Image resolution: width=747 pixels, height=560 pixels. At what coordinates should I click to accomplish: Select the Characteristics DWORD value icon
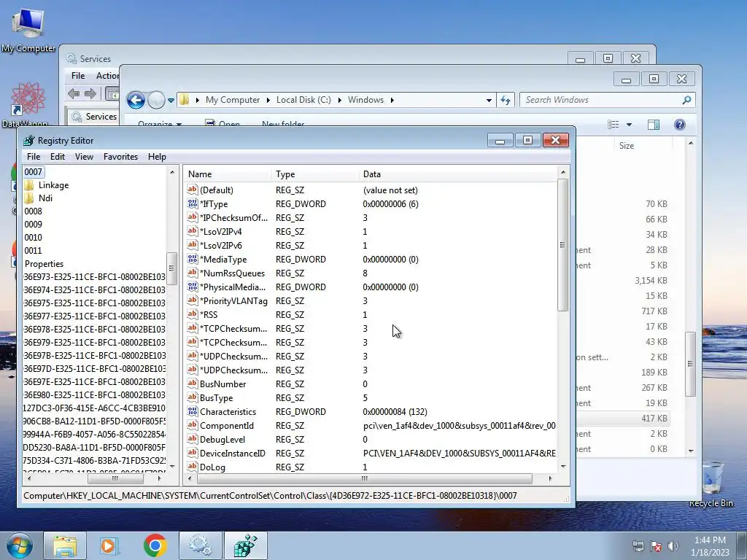(193, 411)
